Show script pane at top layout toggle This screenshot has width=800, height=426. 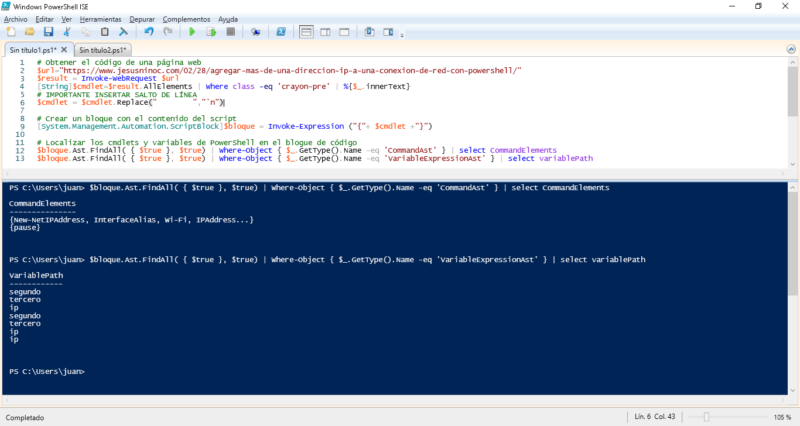pyautogui.click(x=308, y=32)
